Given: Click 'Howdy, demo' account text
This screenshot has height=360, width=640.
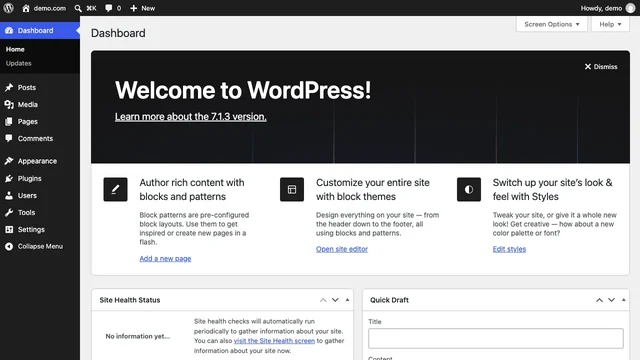Looking at the screenshot, I should pyautogui.click(x=601, y=8).
